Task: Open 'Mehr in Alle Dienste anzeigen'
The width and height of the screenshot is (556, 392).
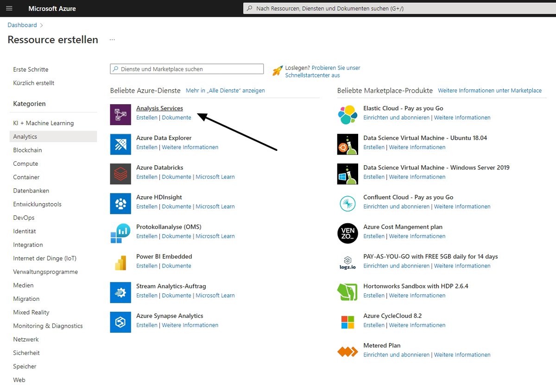Action: (x=225, y=90)
